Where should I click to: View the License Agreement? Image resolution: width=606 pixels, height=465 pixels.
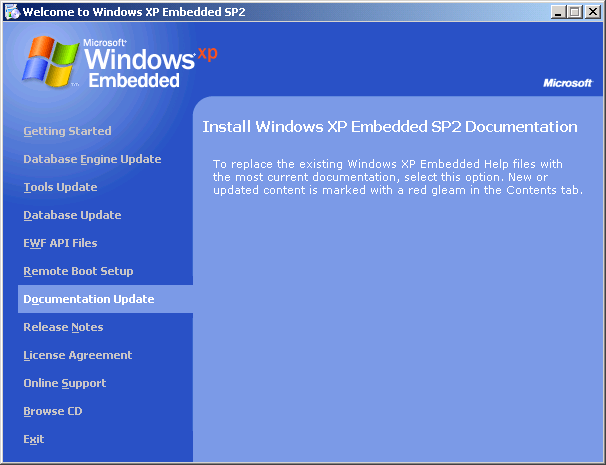click(x=78, y=355)
